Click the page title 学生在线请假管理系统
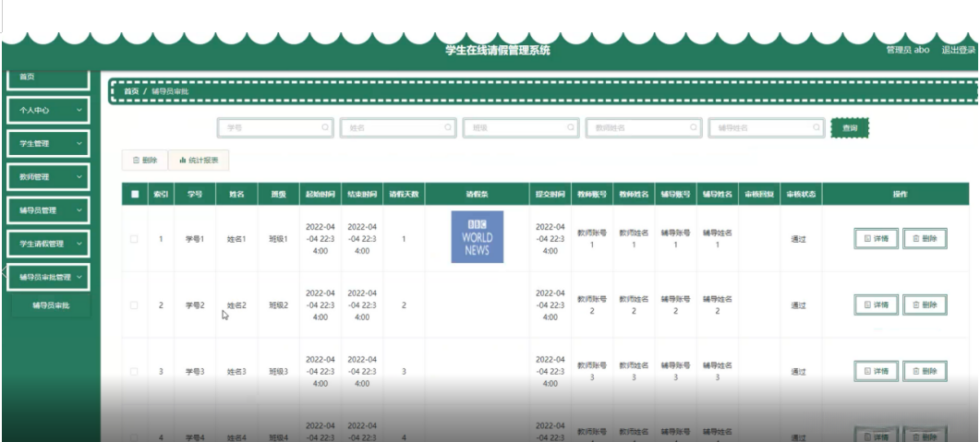Screen dimensions: 980x442 click(498, 51)
